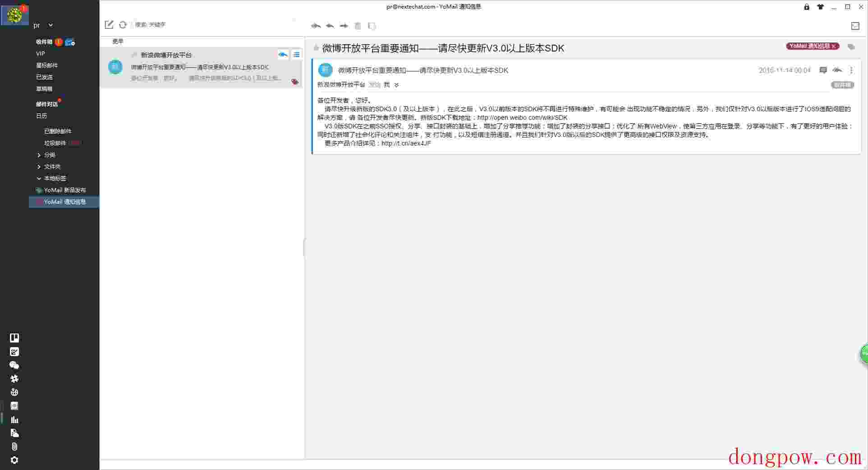Screen dimensions: 868x470
Task: Open the 日历 calendar
Action: [x=41, y=116]
